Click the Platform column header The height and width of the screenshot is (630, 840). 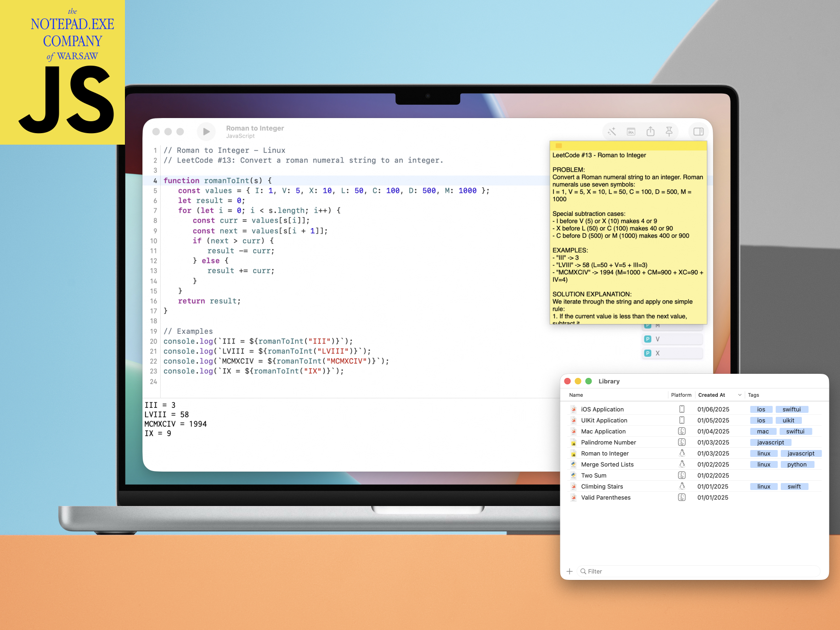(681, 395)
